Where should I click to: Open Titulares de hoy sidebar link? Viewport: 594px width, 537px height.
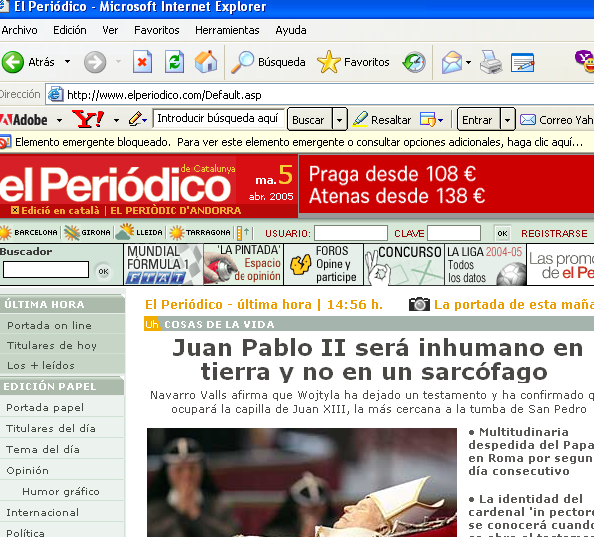point(52,345)
